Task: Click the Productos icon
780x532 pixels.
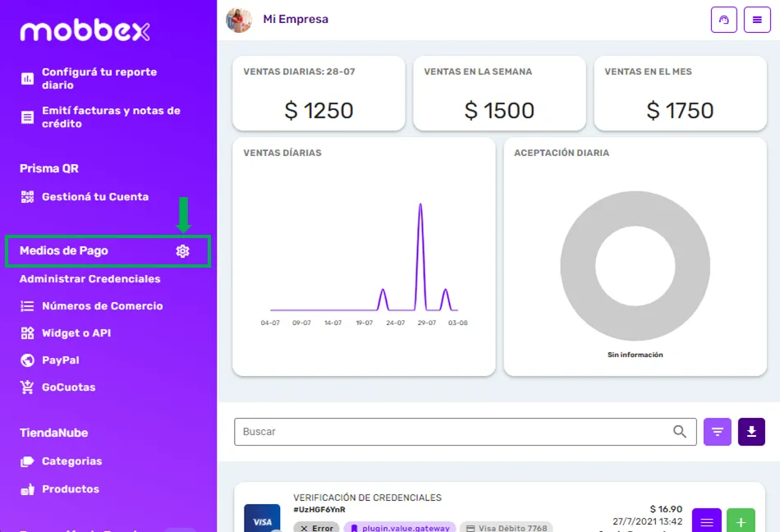Action: (27, 489)
